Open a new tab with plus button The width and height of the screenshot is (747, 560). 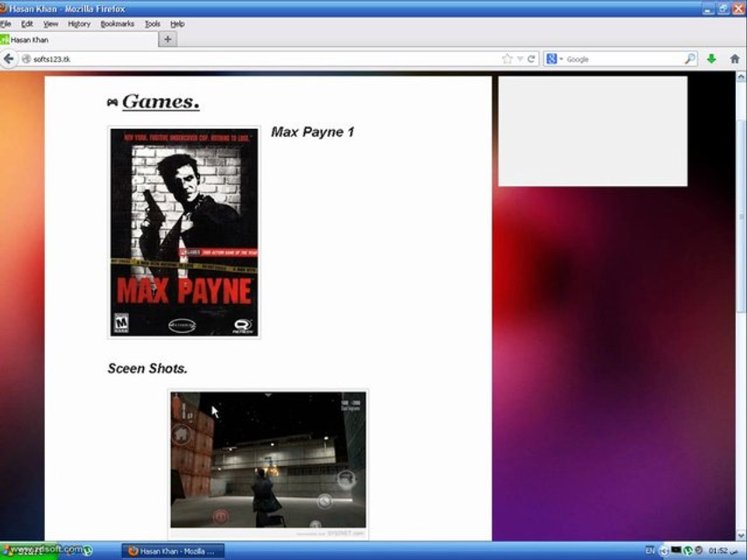tap(167, 40)
